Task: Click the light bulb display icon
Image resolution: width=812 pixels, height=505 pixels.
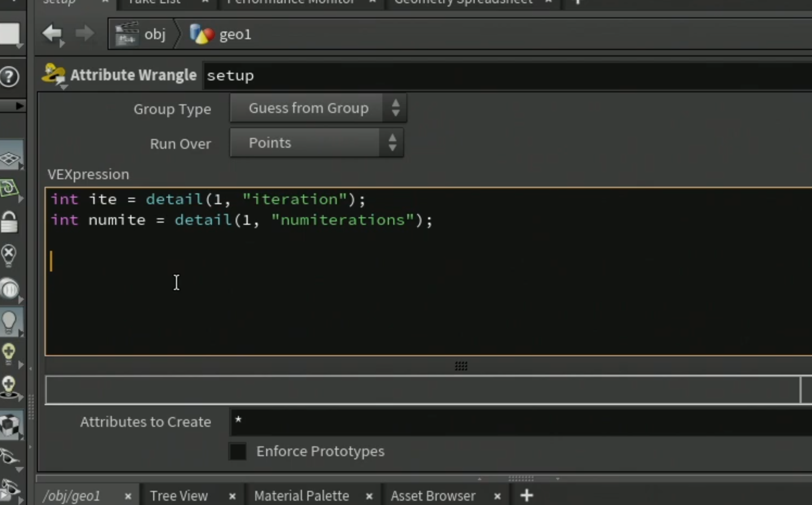Action: (9, 321)
